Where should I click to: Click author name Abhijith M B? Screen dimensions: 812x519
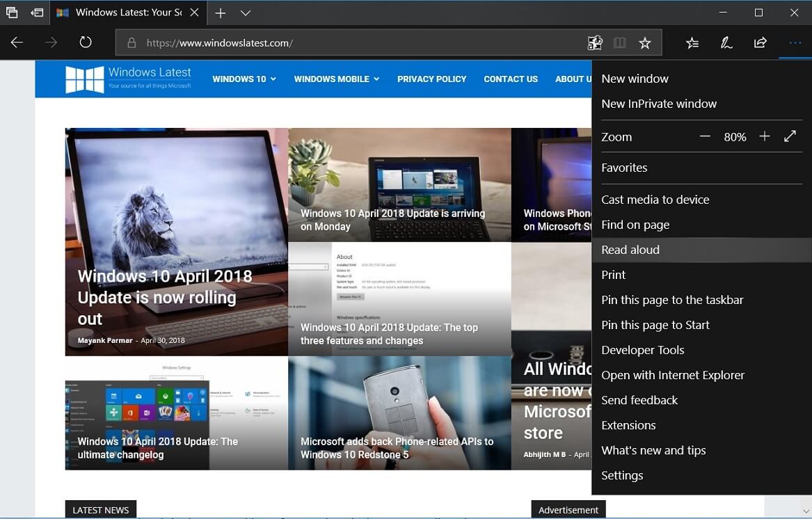point(544,454)
